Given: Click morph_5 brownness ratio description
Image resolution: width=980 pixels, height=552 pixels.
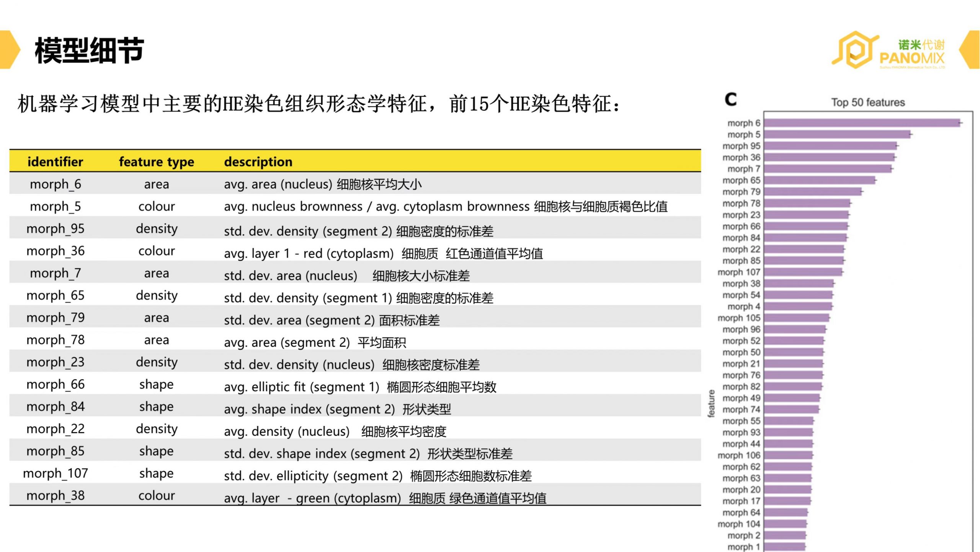Looking at the screenshot, I should point(445,206).
